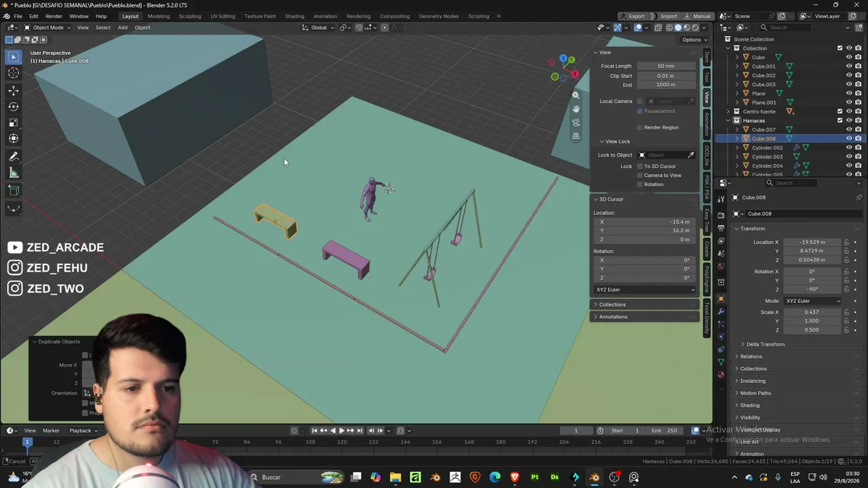Enable Lock To 3D Cursor checkbox

[x=639, y=166]
